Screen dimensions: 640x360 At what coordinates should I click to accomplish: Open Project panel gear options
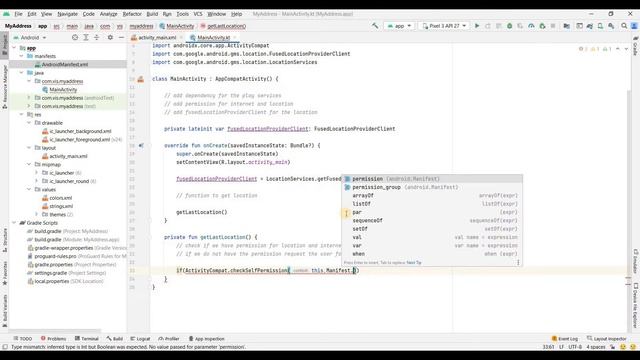pos(110,37)
